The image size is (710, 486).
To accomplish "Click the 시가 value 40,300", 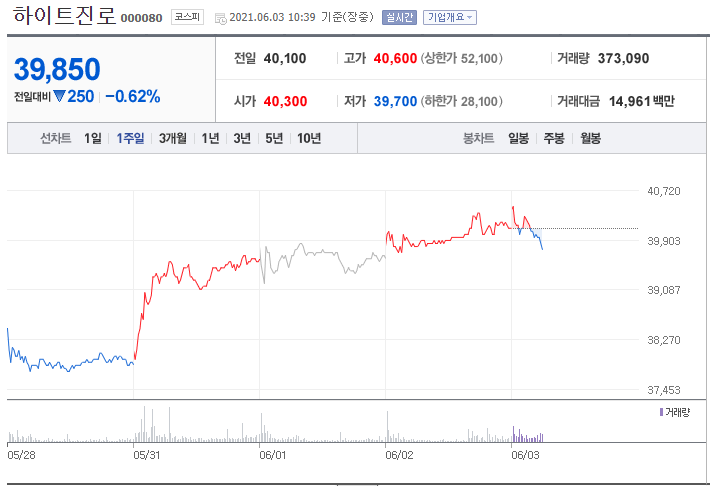I will 285,101.
